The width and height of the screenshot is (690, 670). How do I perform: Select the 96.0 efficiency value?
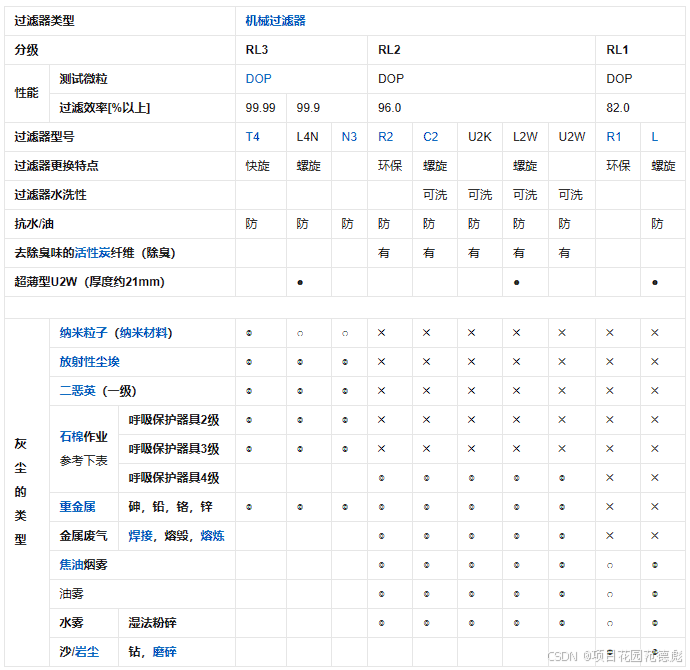389,108
